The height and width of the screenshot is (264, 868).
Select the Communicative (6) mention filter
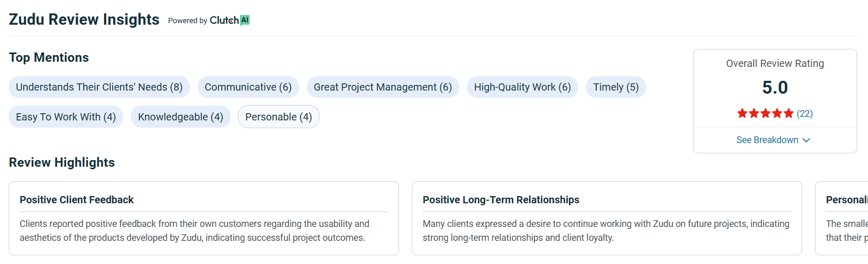tap(248, 87)
